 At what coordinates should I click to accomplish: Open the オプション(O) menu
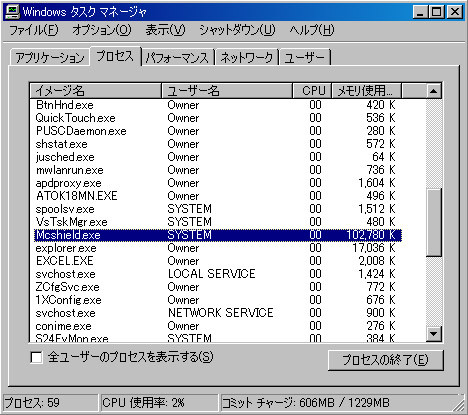(x=102, y=30)
